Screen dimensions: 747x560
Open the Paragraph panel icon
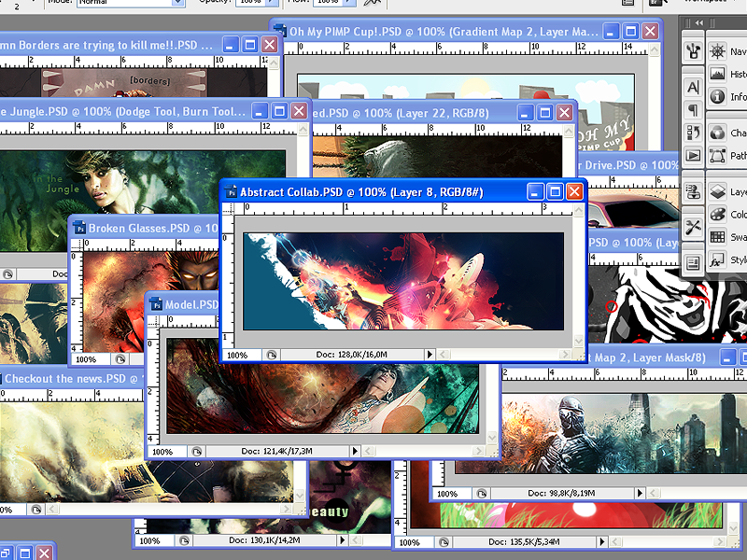693,110
